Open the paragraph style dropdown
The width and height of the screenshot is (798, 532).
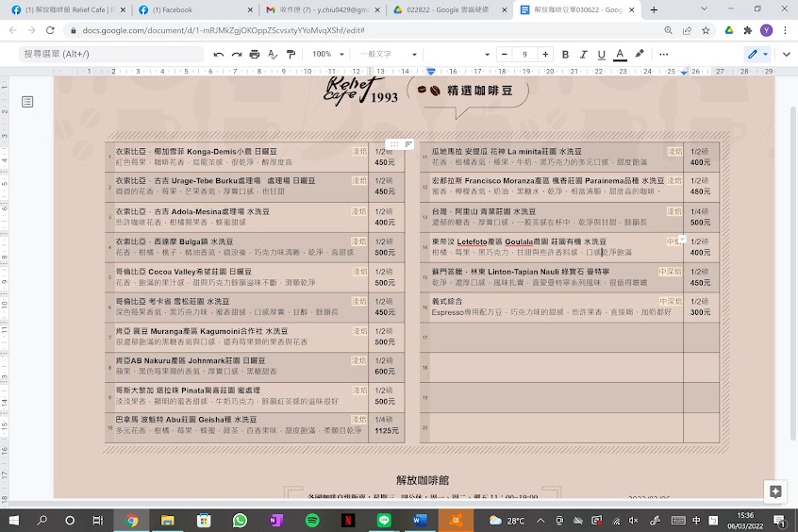pos(389,54)
